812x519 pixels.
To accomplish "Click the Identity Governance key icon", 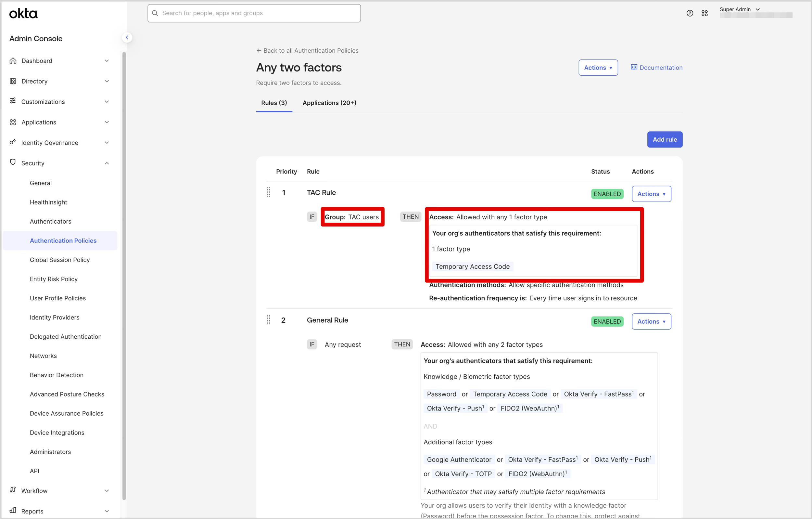I will [13, 142].
